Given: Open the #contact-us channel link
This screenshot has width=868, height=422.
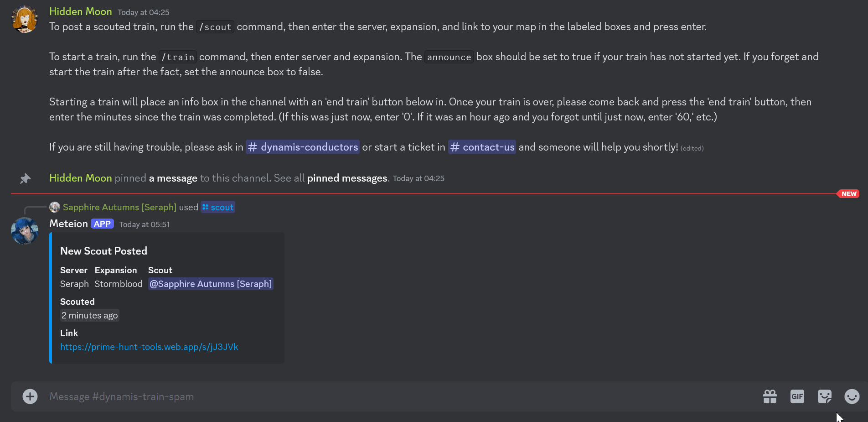Looking at the screenshot, I should pos(482,147).
